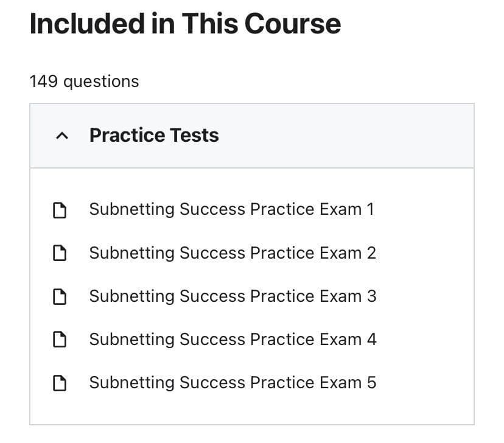Click the Included in This Course heading

click(185, 24)
